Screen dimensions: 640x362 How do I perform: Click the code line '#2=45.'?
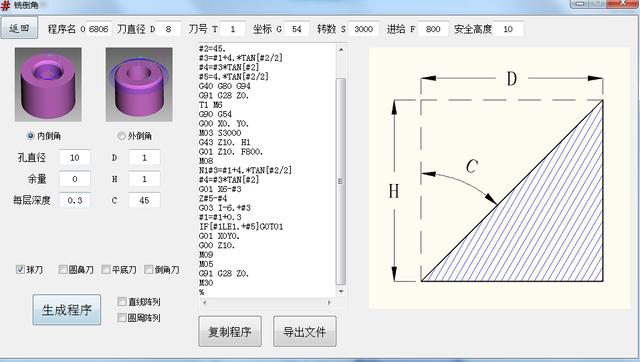(x=212, y=49)
